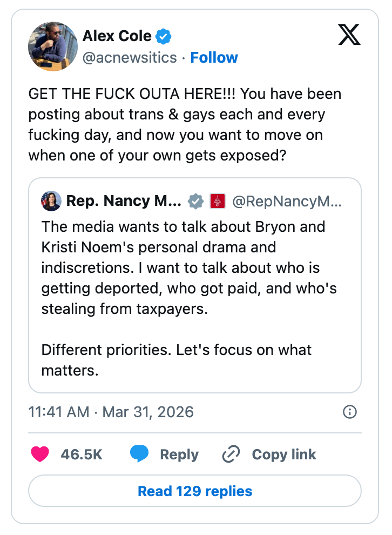The image size is (392, 535).
Task: Click the heart icon to like
Action: [39, 454]
